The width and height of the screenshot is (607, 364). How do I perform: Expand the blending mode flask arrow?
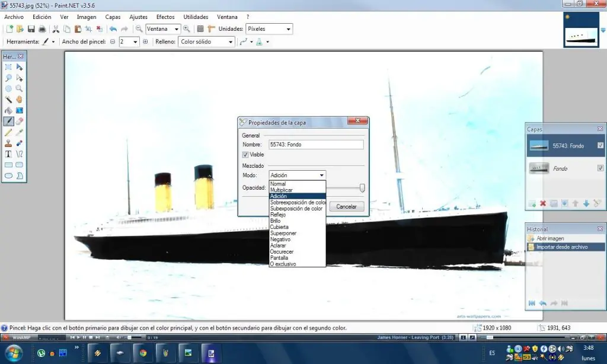(x=267, y=42)
